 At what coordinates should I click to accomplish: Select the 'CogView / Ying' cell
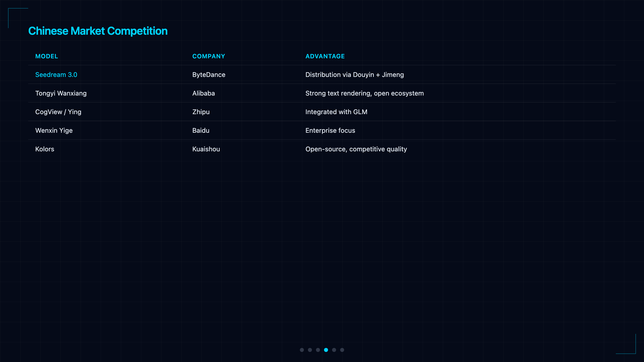coord(58,112)
